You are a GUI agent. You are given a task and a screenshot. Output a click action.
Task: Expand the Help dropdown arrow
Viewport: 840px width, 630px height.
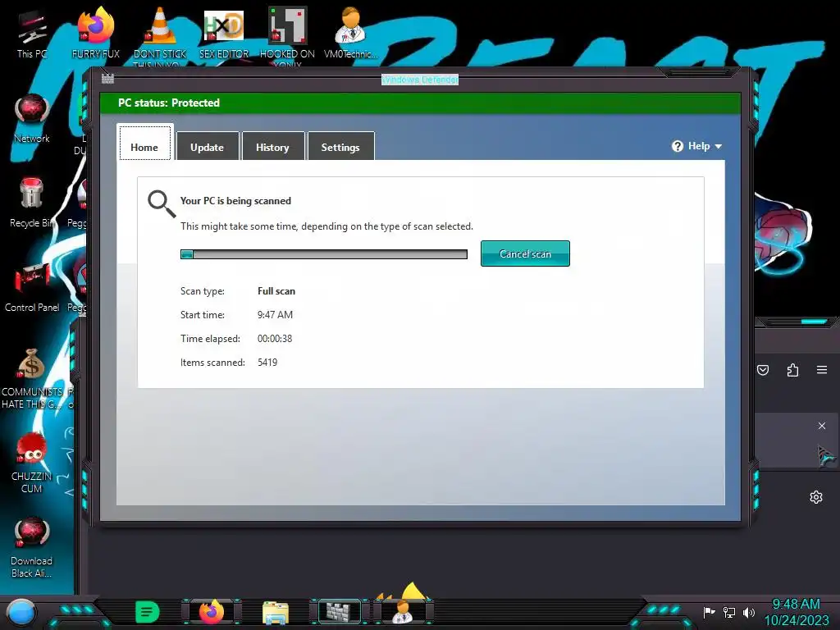pos(719,146)
